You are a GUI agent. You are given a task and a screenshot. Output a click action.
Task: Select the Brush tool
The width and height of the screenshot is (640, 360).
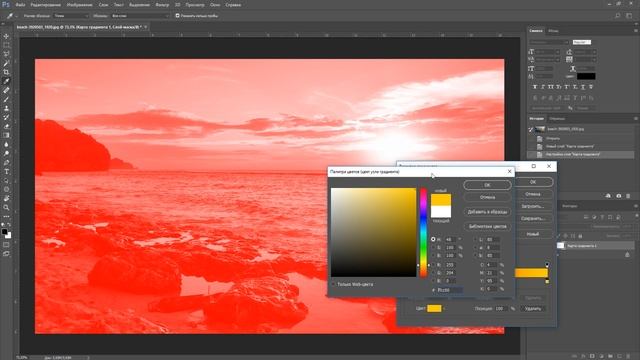6,99
